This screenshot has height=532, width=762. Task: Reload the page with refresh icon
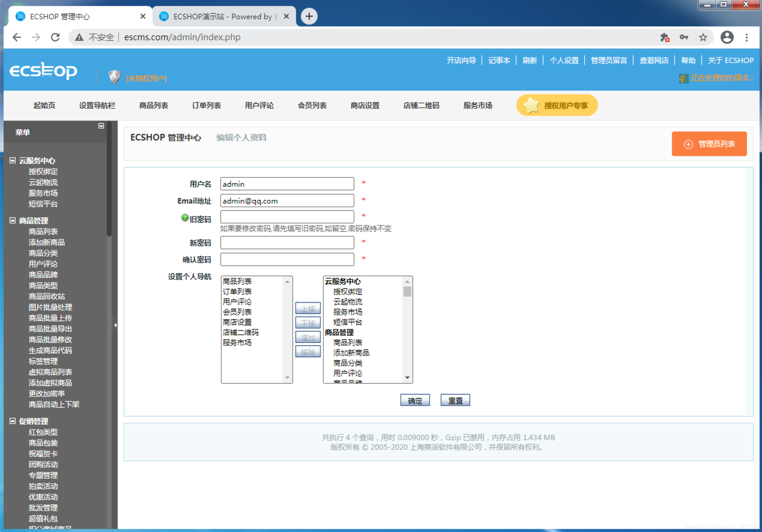click(x=56, y=37)
